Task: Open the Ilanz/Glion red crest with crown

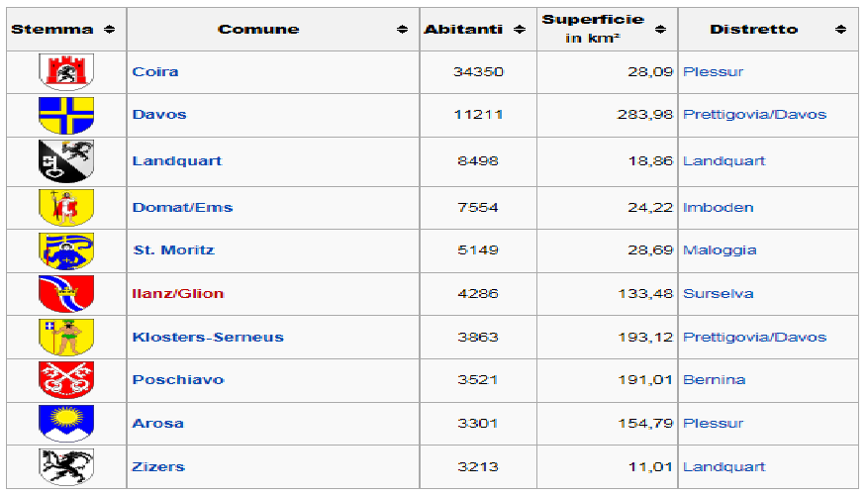Action: point(66,294)
